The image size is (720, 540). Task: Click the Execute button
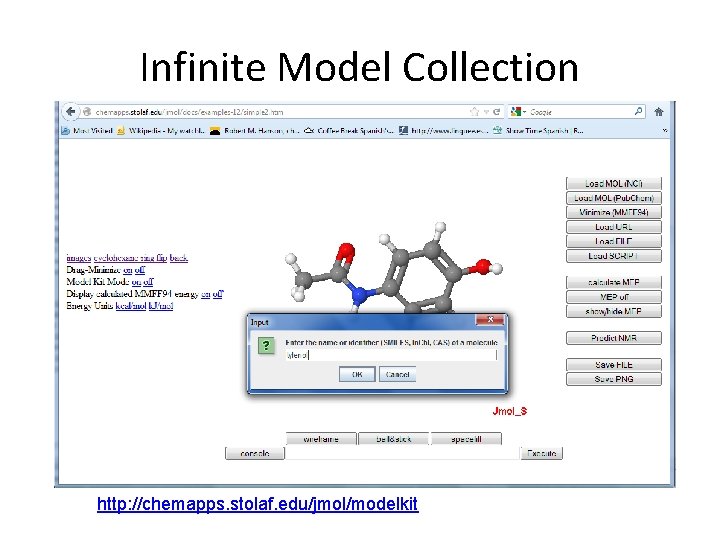pos(542,453)
